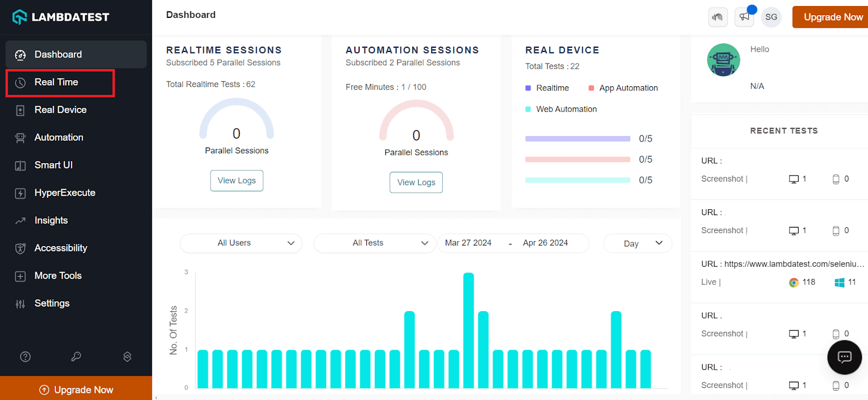Select Real Device in the sidebar
This screenshot has height=400, width=868.
coord(76,110)
